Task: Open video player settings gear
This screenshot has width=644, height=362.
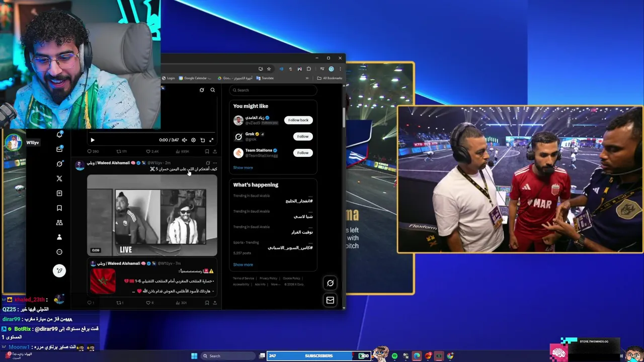Action: (193, 140)
